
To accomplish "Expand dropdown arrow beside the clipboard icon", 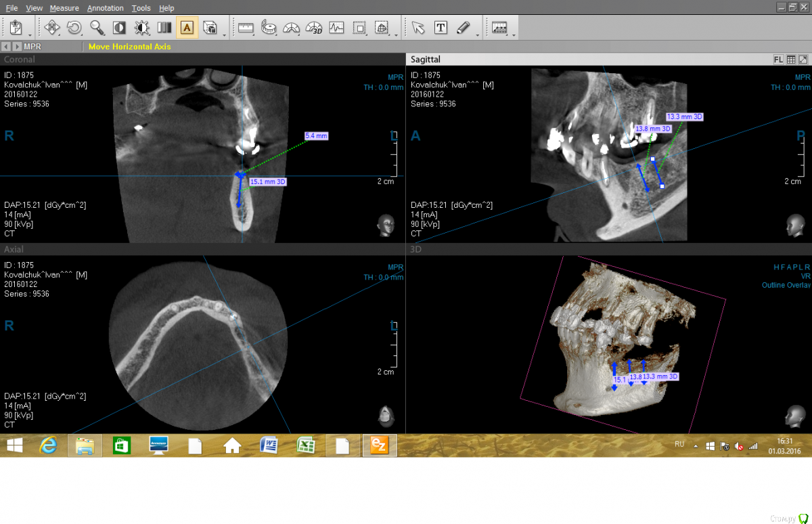I will (x=30, y=35).
